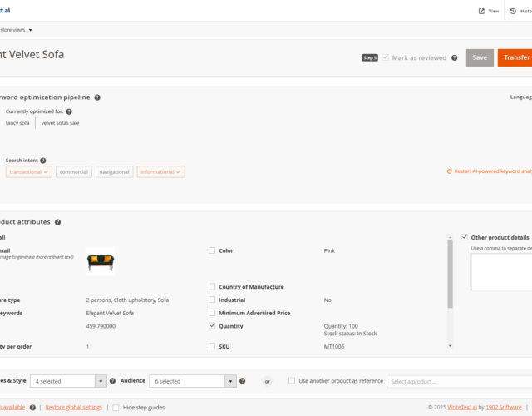532x416 pixels.
Task: Click the Other product details text area
Action: pyautogui.click(x=500, y=272)
